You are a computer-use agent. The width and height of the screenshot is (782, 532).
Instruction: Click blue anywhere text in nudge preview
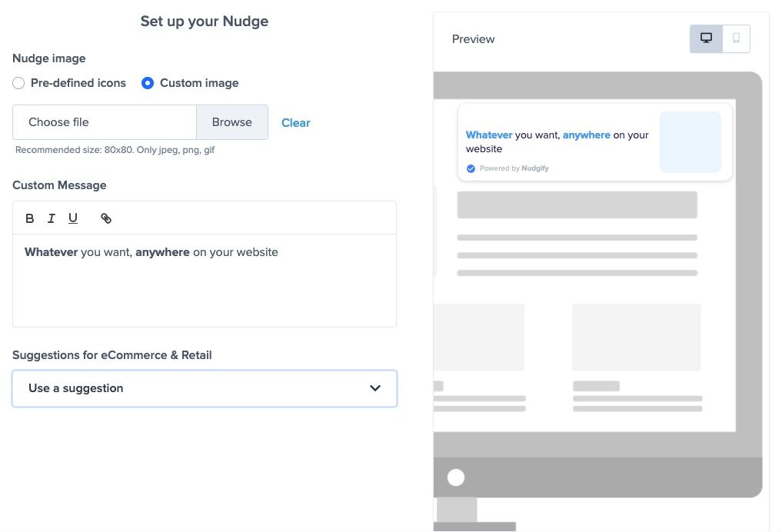pos(586,135)
